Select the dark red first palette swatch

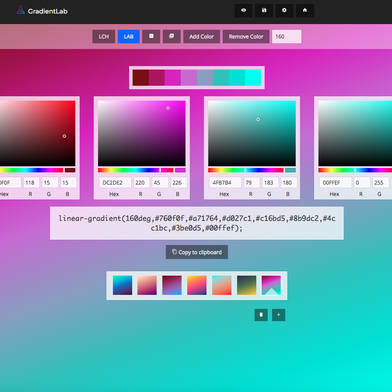(141, 78)
